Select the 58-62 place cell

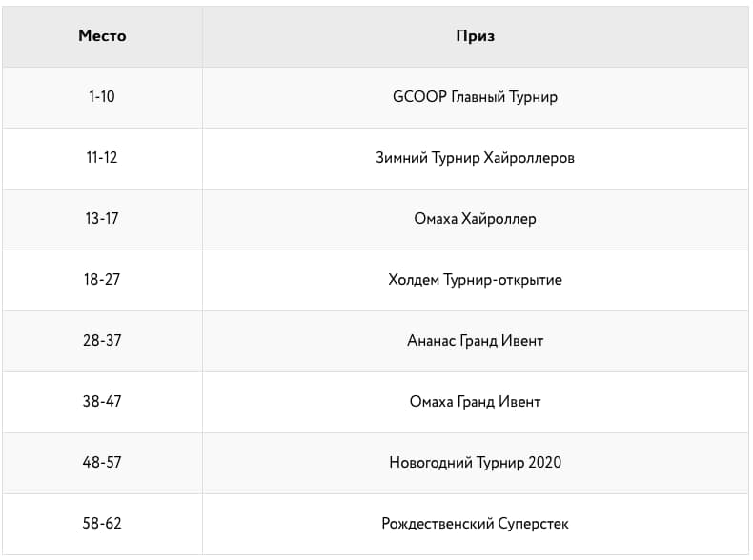click(102, 524)
